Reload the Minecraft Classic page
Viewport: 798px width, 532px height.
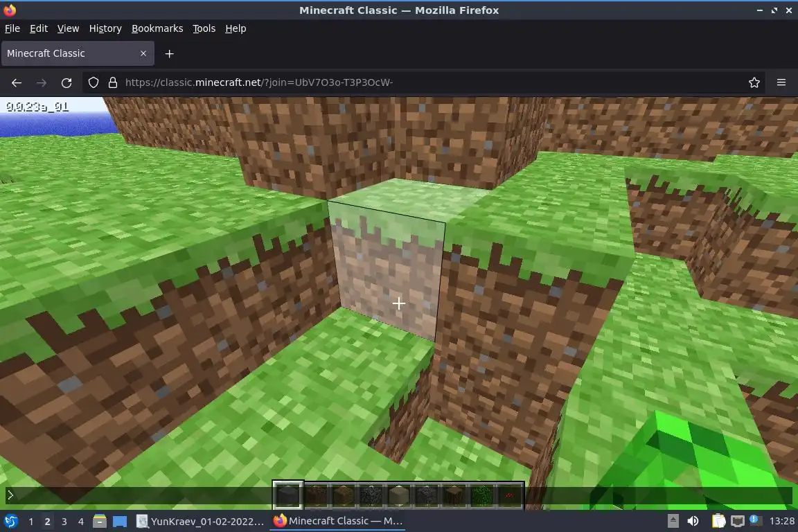pos(66,82)
